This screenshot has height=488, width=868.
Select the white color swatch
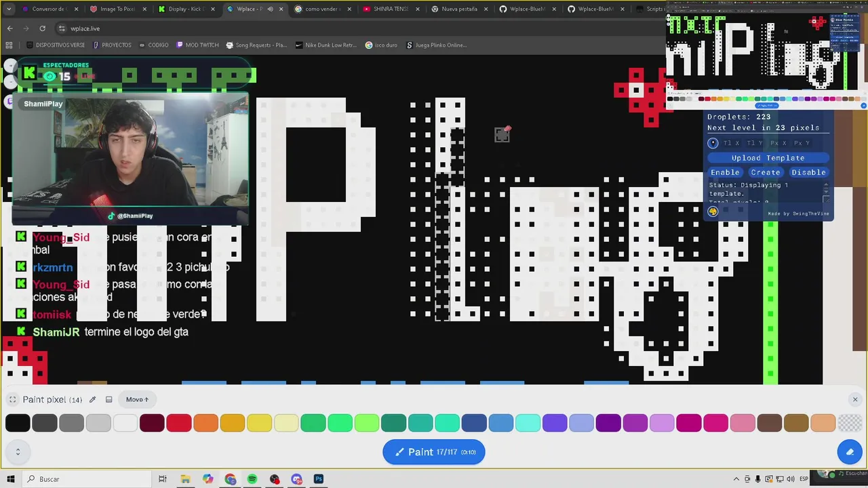(x=125, y=424)
